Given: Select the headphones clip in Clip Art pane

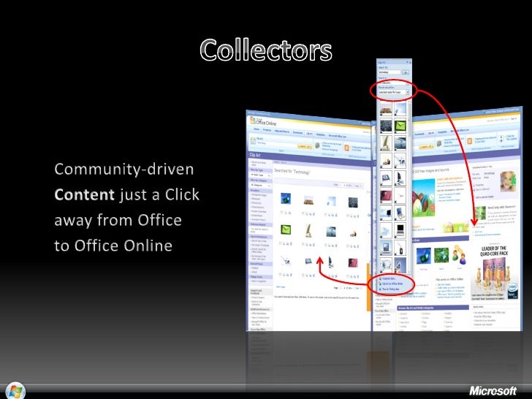Looking at the screenshot, I should tap(386, 265).
